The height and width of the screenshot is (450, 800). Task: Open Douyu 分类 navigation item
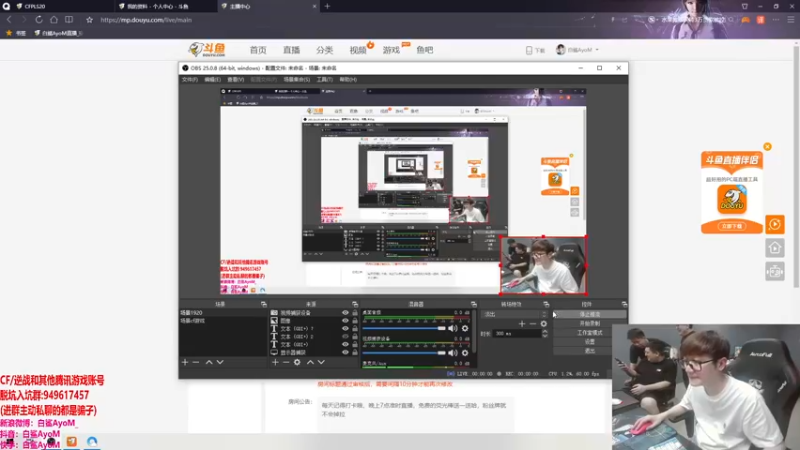pos(324,49)
